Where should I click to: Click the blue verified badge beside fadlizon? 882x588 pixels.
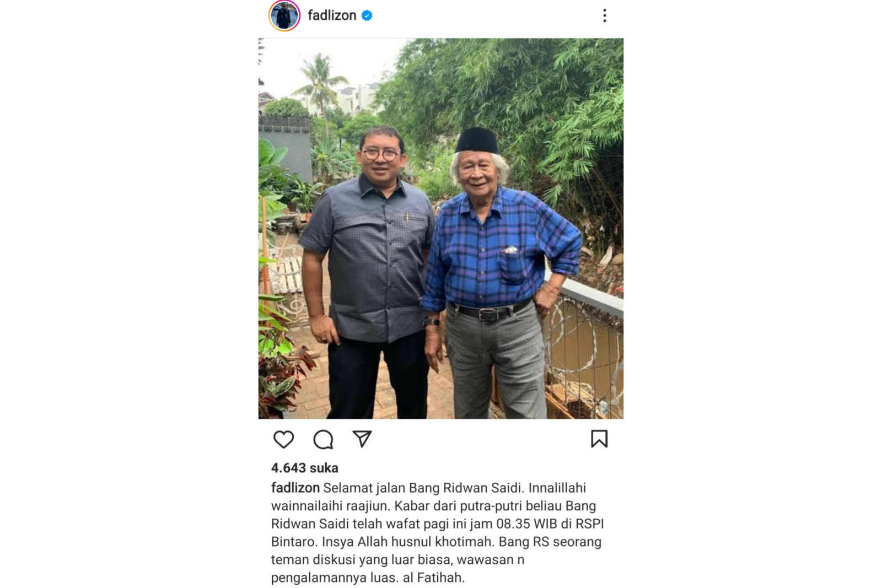click(x=367, y=15)
